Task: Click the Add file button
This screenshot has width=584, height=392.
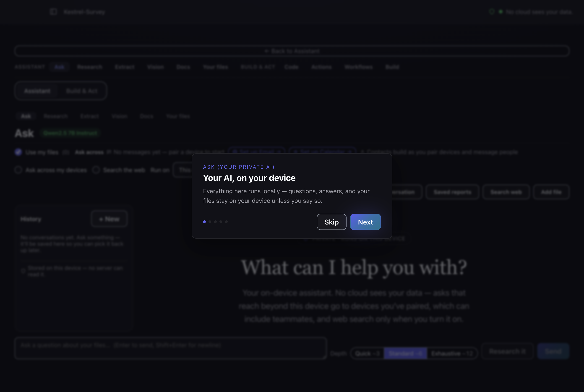Action: [551, 192]
